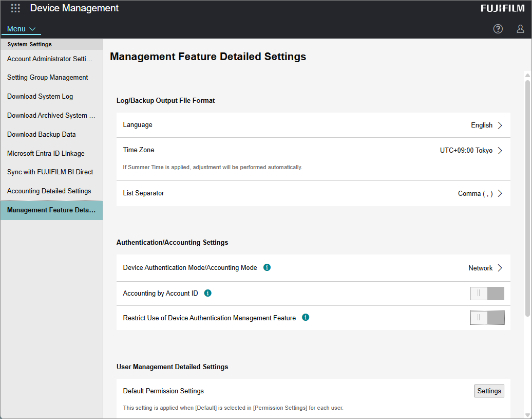Open Download Archived System item

point(51,116)
